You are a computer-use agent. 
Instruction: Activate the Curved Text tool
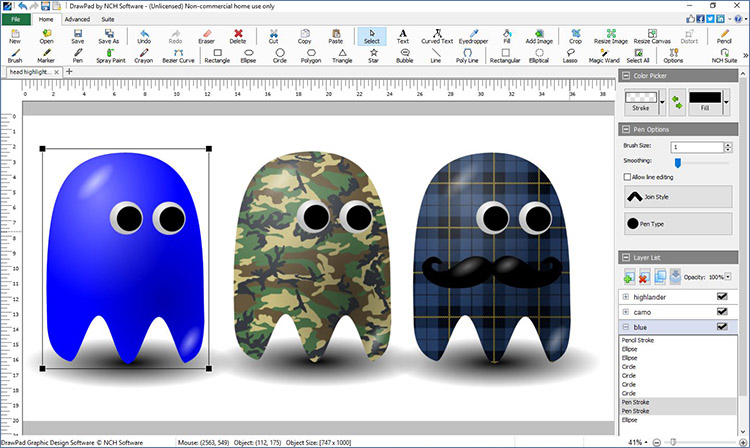(x=437, y=36)
